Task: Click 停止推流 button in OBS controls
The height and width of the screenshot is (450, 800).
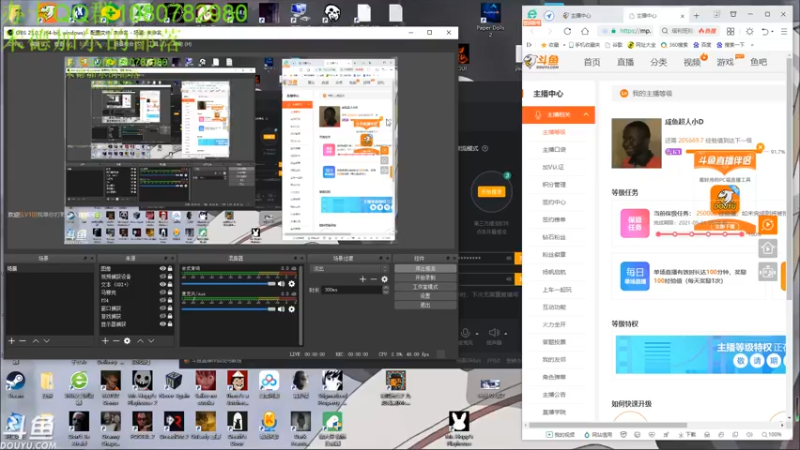Action: click(425, 268)
